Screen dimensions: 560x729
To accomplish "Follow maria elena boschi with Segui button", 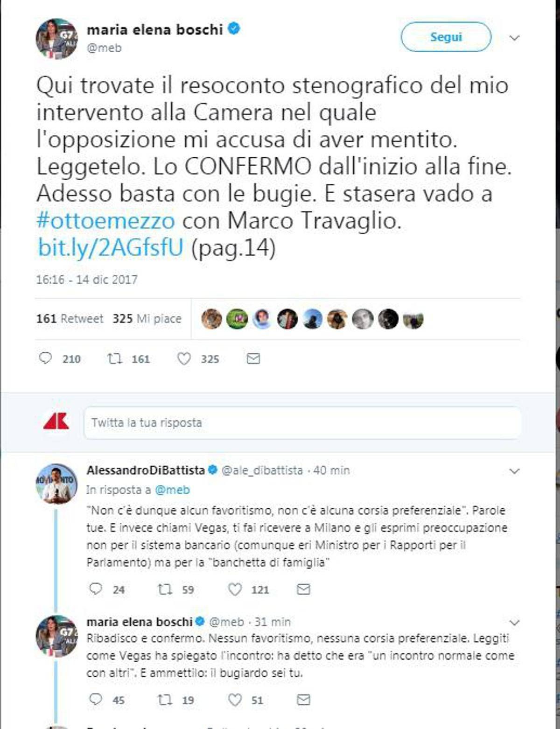I will click(446, 37).
